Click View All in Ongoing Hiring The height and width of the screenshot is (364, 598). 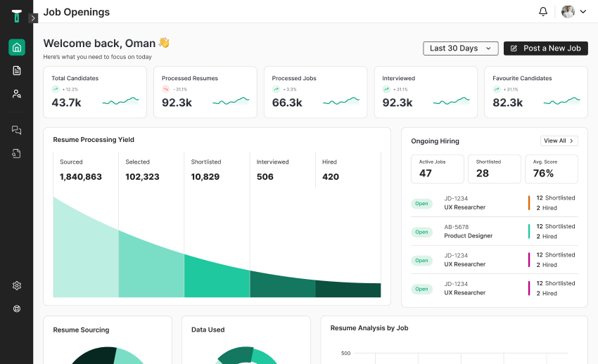click(x=559, y=141)
